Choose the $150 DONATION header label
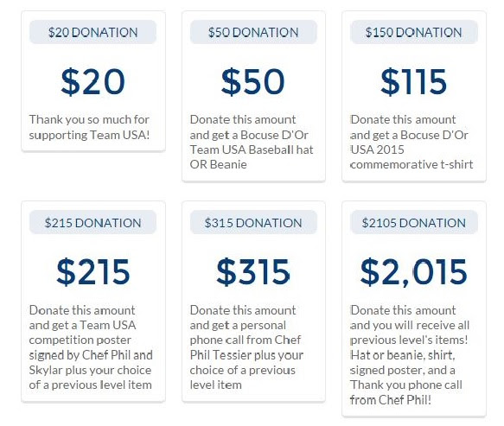This screenshot has height=426, width=504. click(414, 32)
